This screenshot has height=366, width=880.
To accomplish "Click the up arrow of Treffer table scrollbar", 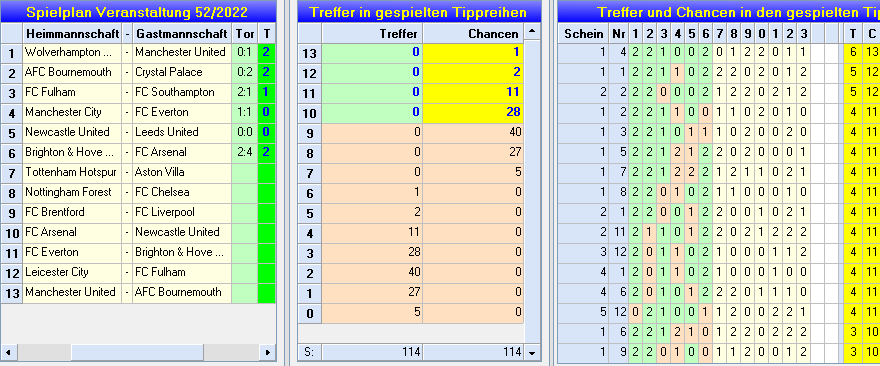I will click(x=532, y=31).
